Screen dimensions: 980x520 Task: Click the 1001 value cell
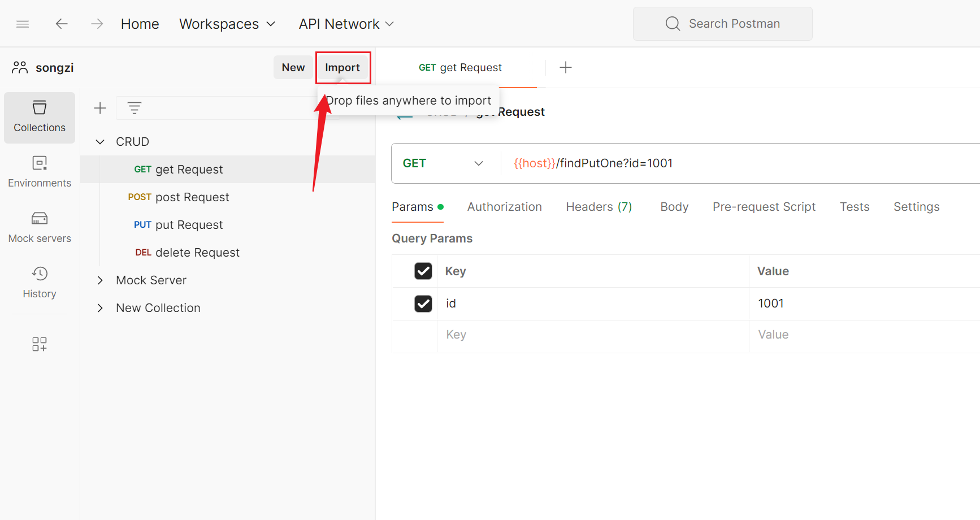(865, 304)
